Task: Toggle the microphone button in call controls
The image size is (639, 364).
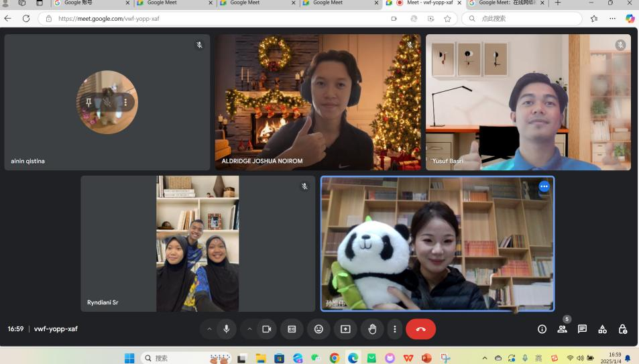Action: (x=227, y=329)
